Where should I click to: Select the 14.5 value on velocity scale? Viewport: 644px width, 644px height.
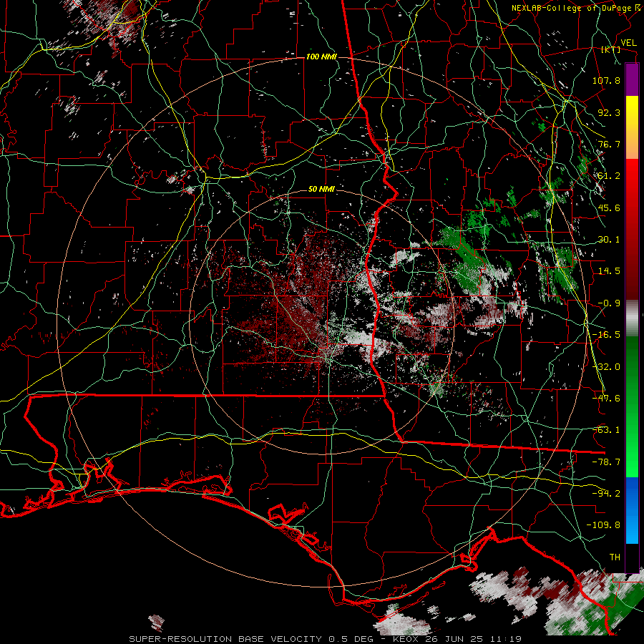click(609, 271)
